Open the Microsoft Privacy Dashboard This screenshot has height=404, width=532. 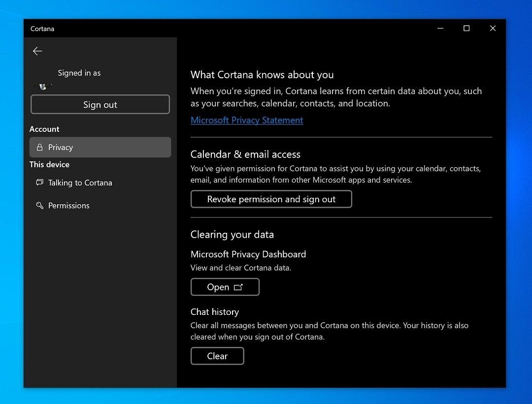click(225, 287)
